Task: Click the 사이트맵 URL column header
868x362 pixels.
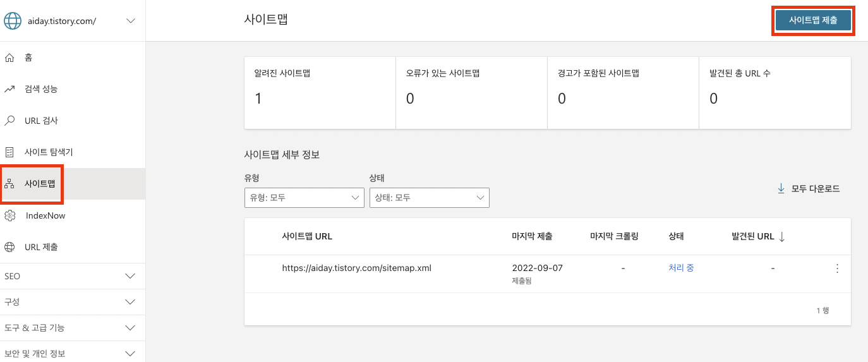Action: [307, 236]
